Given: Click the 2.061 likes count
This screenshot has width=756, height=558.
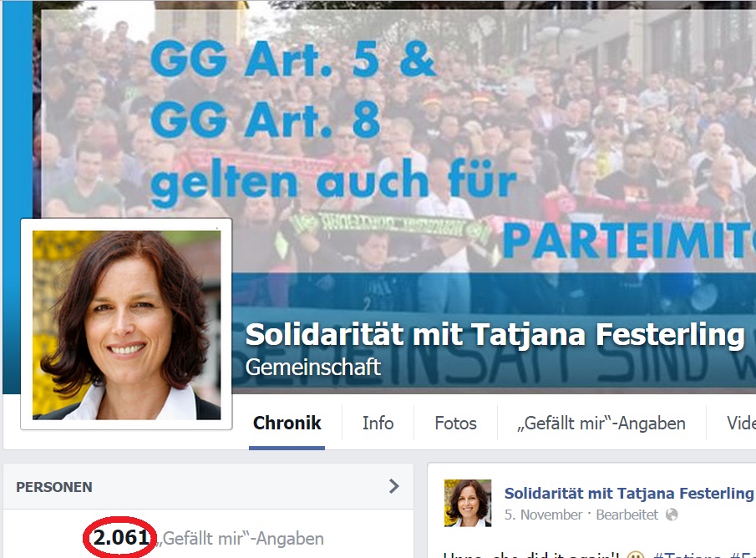Looking at the screenshot, I should pos(120,538).
